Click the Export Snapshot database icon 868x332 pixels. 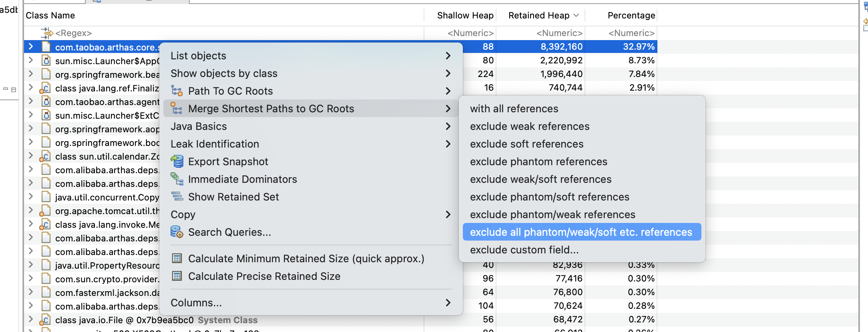pyautogui.click(x=177, y=162)
